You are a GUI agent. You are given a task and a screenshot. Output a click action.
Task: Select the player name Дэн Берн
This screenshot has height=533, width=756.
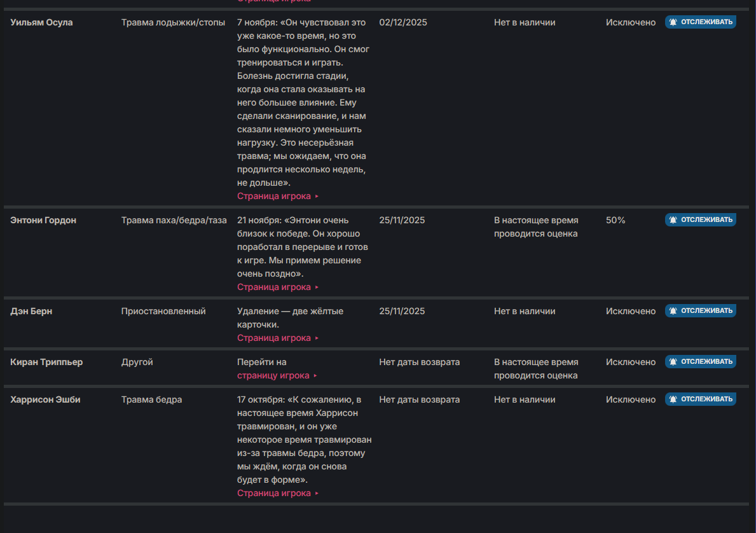tap(31, 311)
